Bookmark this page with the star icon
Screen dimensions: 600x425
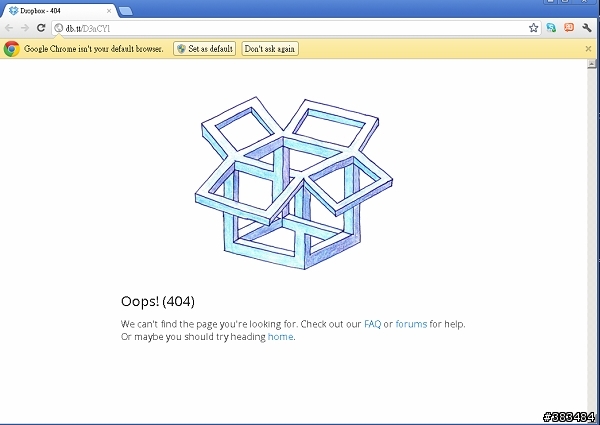point(533,28)
